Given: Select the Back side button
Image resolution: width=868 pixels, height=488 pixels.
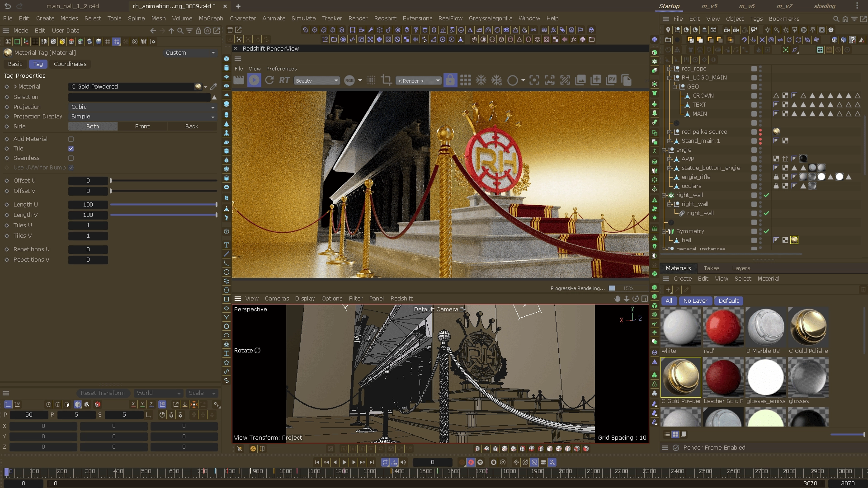Looking at the screenshot, I should click(x=192, y=127).
